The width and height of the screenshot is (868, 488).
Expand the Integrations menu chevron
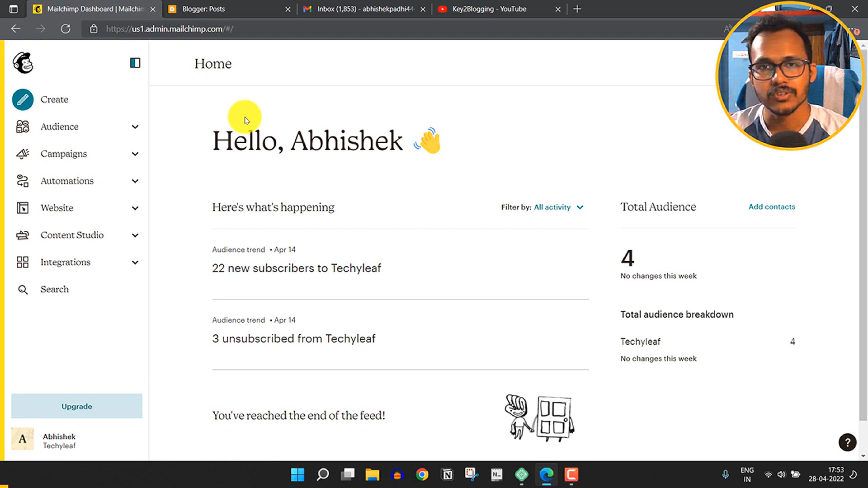pos(135,263)
